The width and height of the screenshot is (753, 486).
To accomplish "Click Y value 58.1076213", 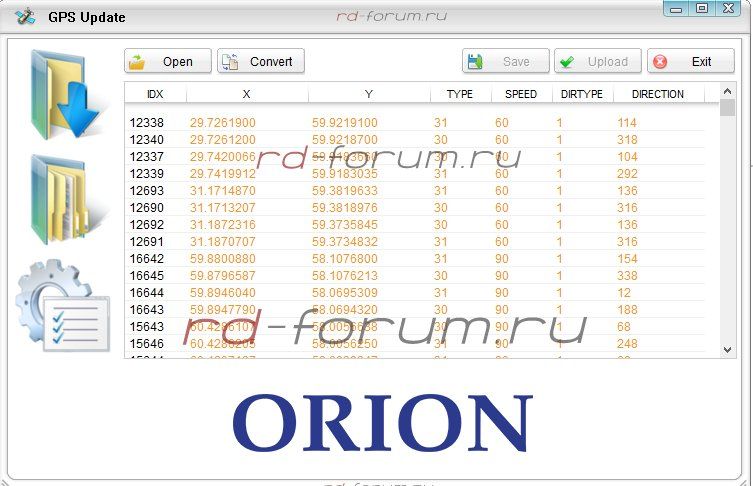I will 345,276.
